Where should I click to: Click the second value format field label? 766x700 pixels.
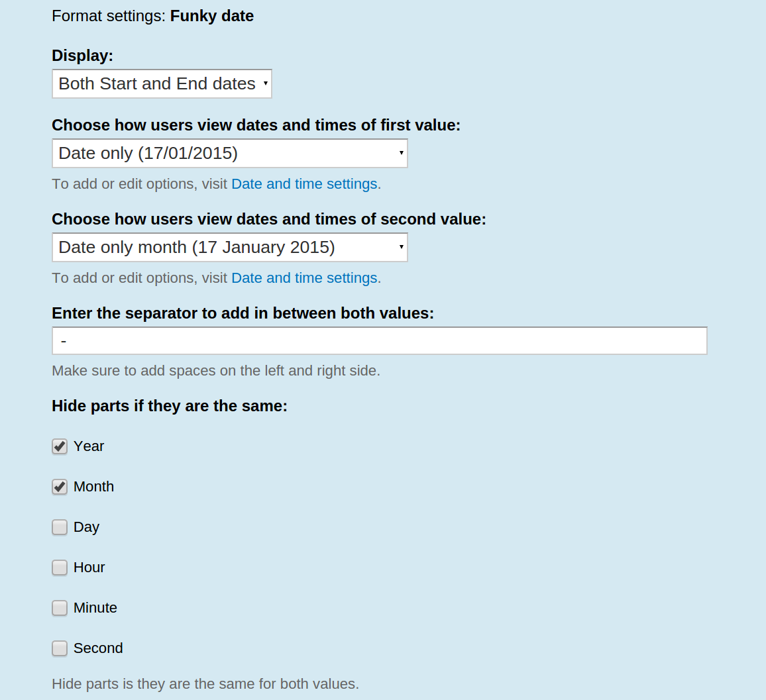click(268, 219)
